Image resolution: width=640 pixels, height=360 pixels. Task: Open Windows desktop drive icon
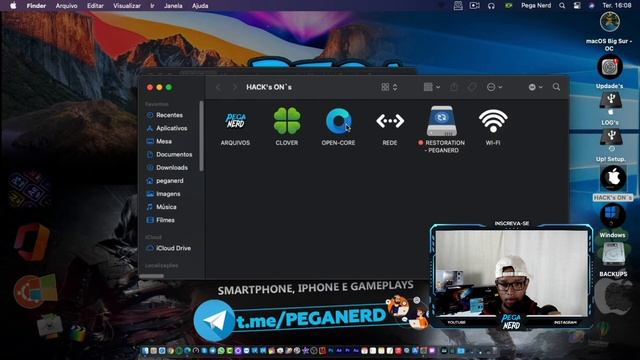(x=612, y=215)
